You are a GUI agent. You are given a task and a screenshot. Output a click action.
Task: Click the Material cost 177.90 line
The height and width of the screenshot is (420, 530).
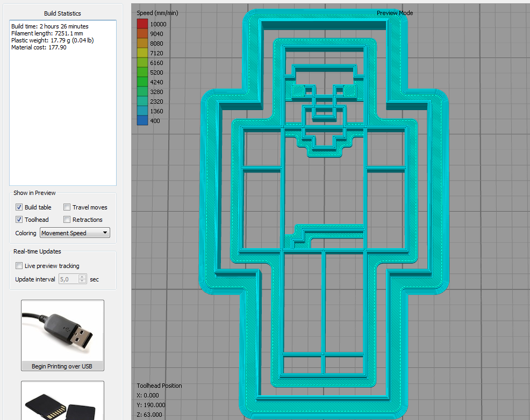pos(39,47)
